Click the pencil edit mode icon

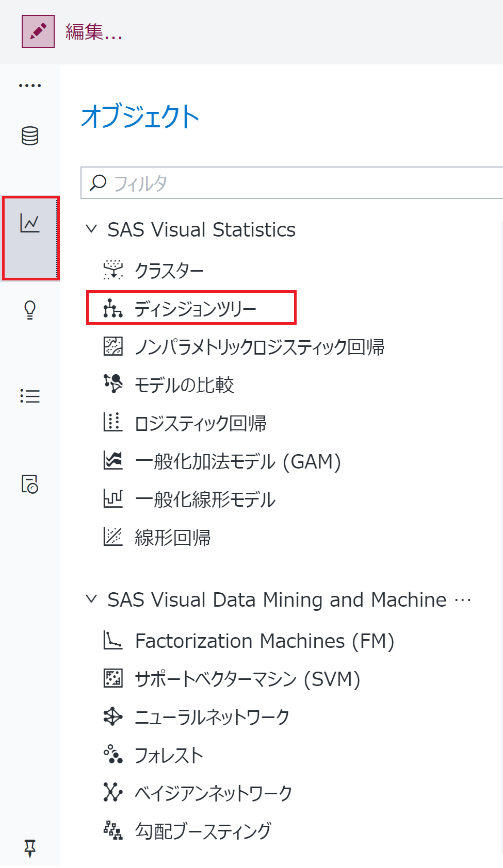point(38,31)
